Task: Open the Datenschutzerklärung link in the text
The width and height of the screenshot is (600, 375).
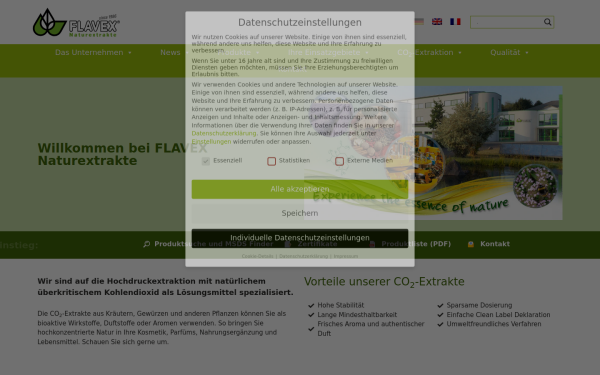Action: tap(224, 133)
